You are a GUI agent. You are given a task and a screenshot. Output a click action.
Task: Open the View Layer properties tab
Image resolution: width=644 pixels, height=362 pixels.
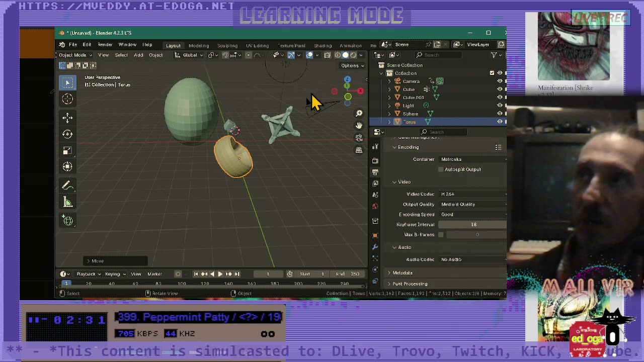tap(375, 184)
